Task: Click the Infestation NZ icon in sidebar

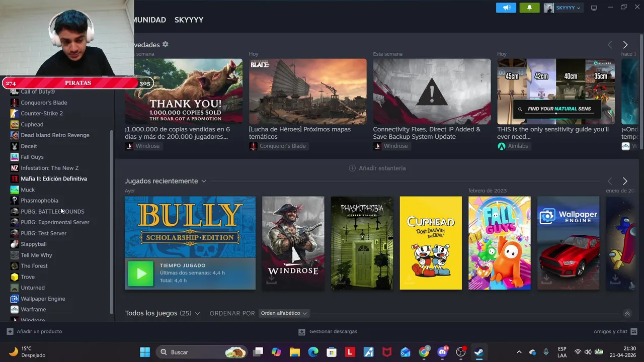Action: (15, 168)
